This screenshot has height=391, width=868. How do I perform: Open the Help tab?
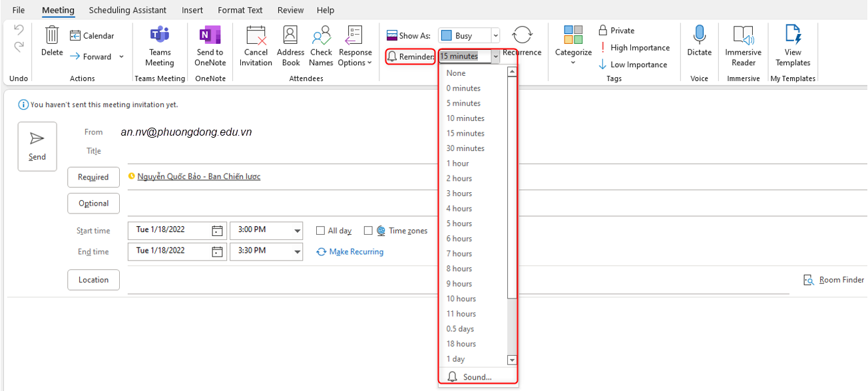point(325,10)
